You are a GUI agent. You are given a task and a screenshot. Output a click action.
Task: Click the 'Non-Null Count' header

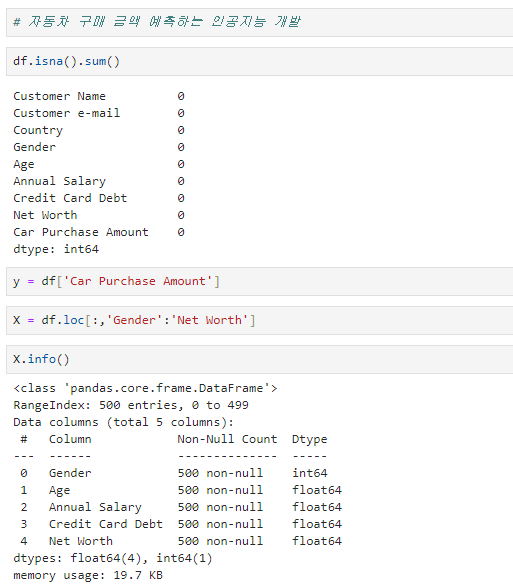[227, 439]
